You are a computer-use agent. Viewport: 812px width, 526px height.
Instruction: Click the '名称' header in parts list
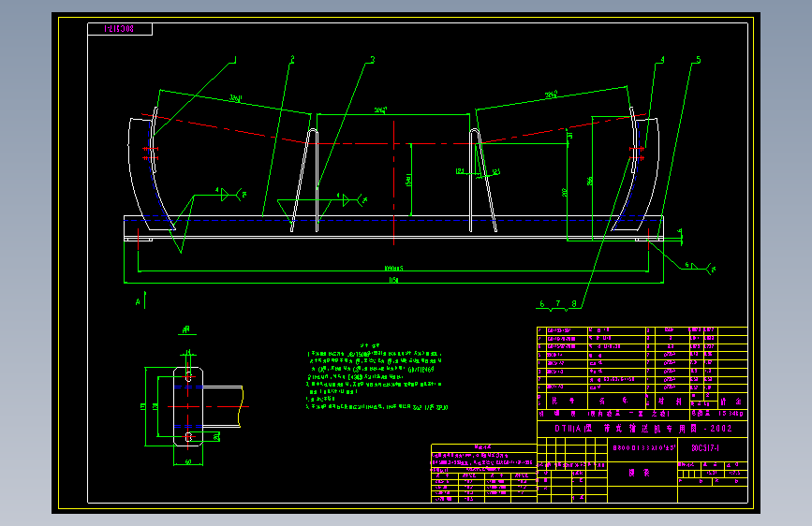tap(613, 401)
